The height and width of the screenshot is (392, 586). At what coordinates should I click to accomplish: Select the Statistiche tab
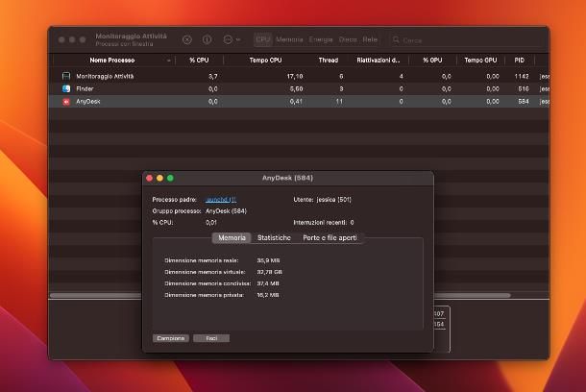coord(274,238)
